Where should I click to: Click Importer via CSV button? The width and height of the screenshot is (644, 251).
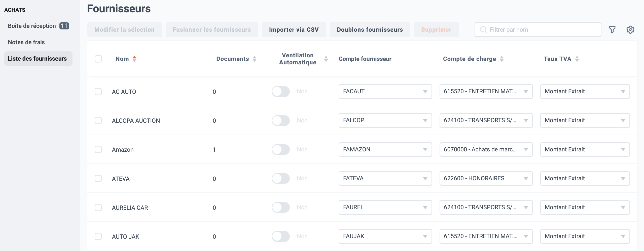pyautogui.click(x=294, y=30)
